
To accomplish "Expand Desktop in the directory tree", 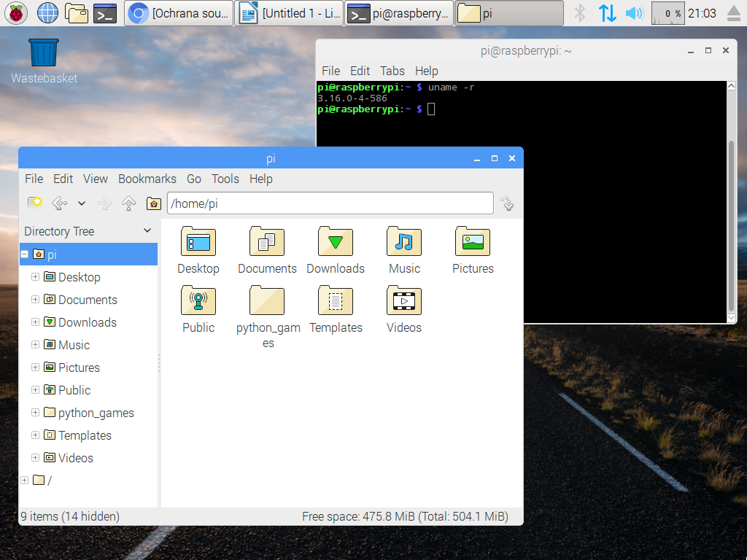I will pos(35,277).
